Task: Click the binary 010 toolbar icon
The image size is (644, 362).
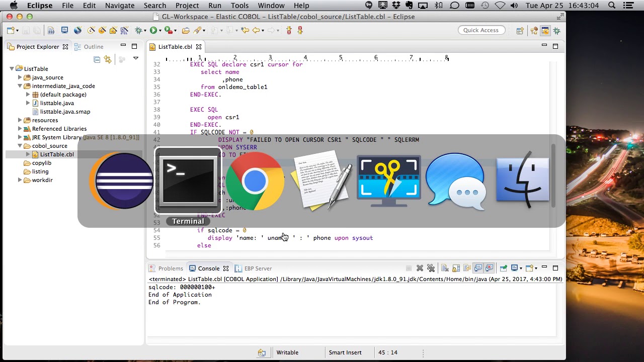Action: [51, 31]
